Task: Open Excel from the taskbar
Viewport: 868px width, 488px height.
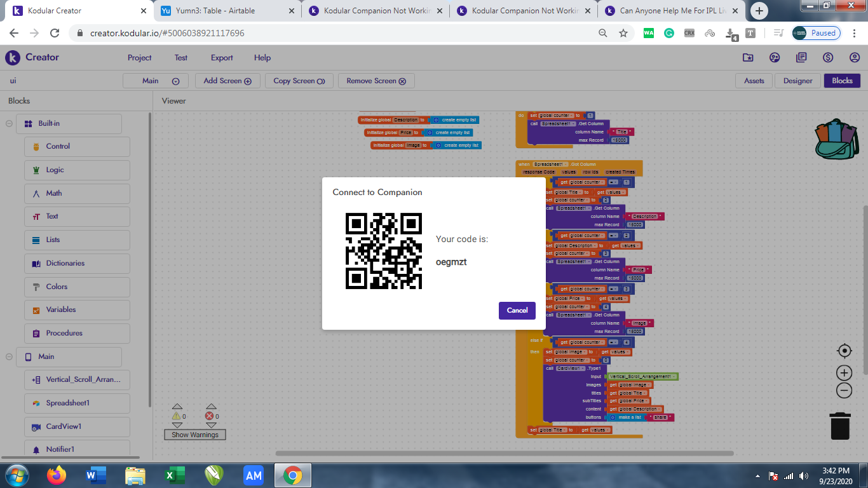Action: tap(175, 475)
